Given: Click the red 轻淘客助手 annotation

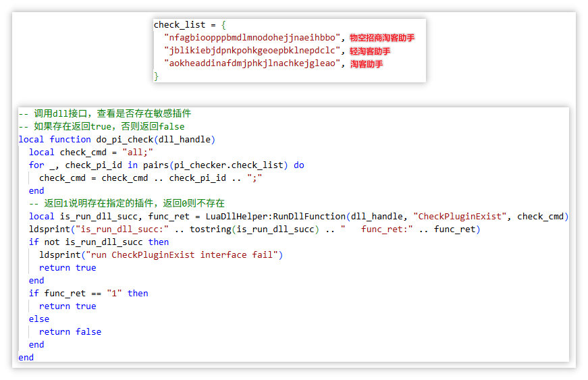Looking at the screenshot, I should [370, 51].
